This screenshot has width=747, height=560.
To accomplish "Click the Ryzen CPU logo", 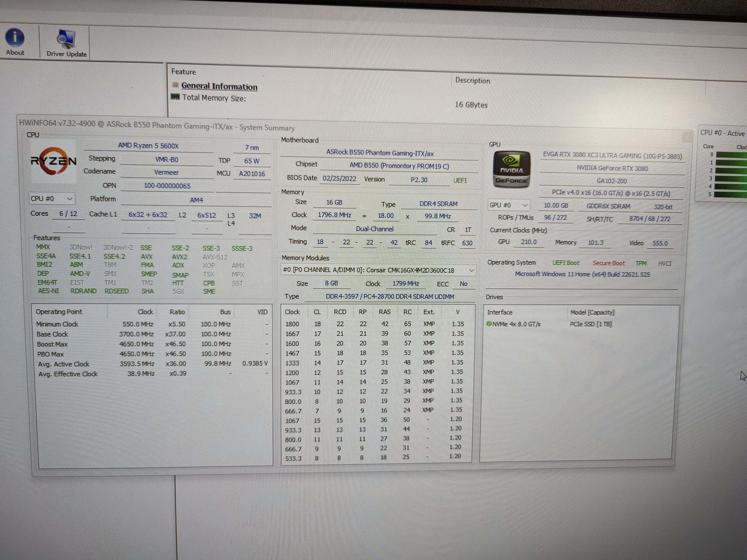I will (x=54, y=161).
